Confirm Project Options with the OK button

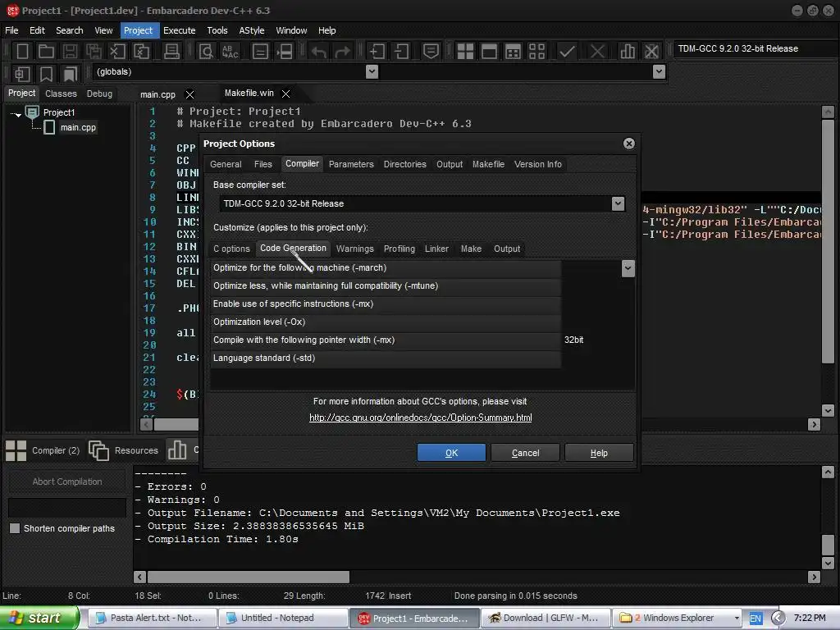point(452,453)
